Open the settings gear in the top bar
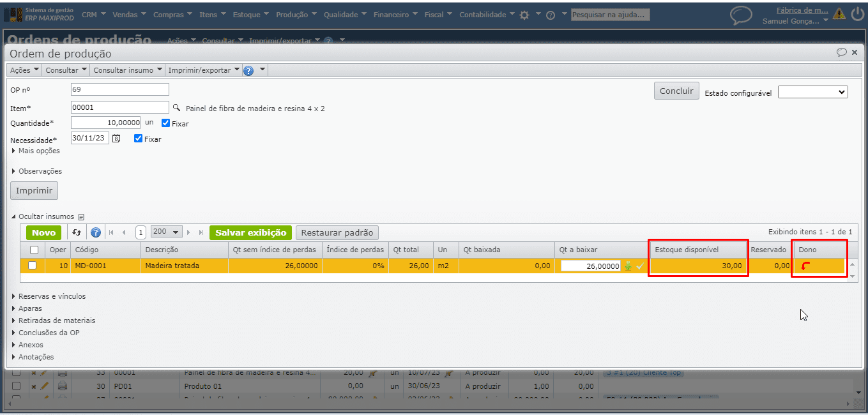The height and width of the screenshot is (415, 868). coord(524,15)
